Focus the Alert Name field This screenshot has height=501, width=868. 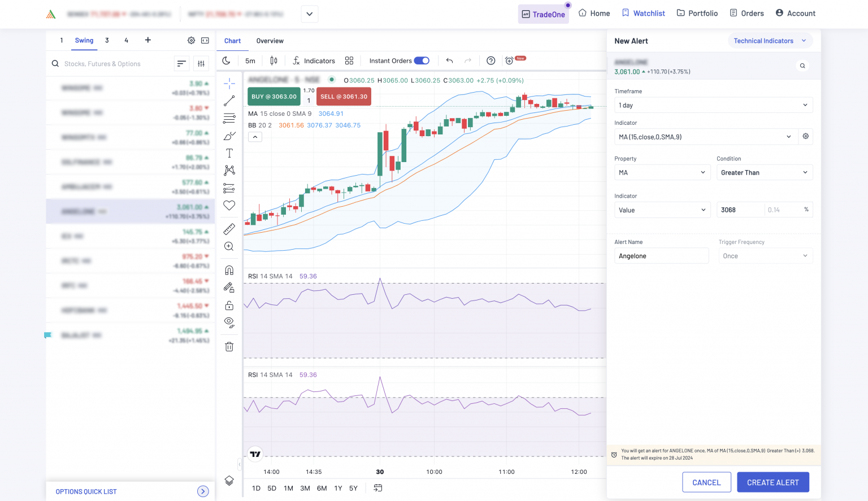pyautogui.click(x=661, y=256)
